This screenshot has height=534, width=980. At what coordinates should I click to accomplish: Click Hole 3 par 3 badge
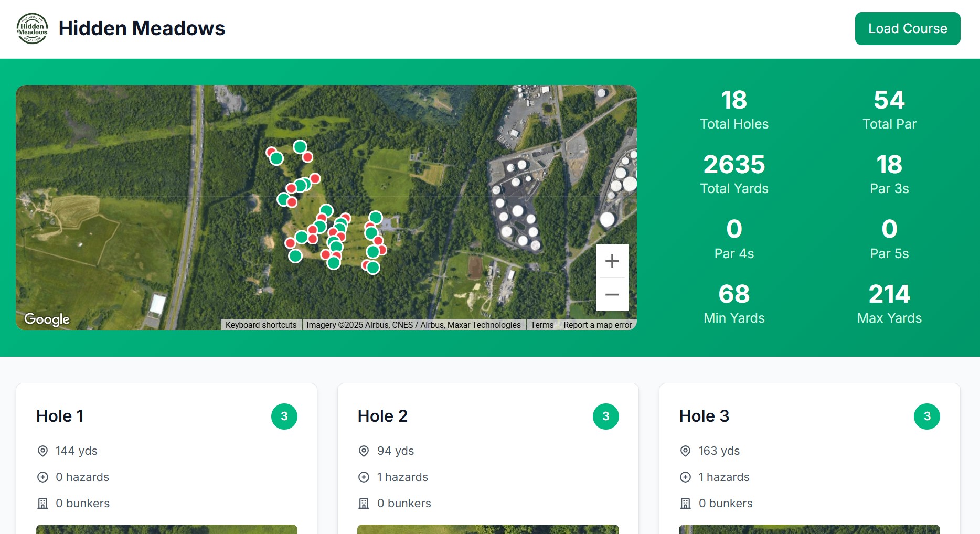tap(926, 416)
